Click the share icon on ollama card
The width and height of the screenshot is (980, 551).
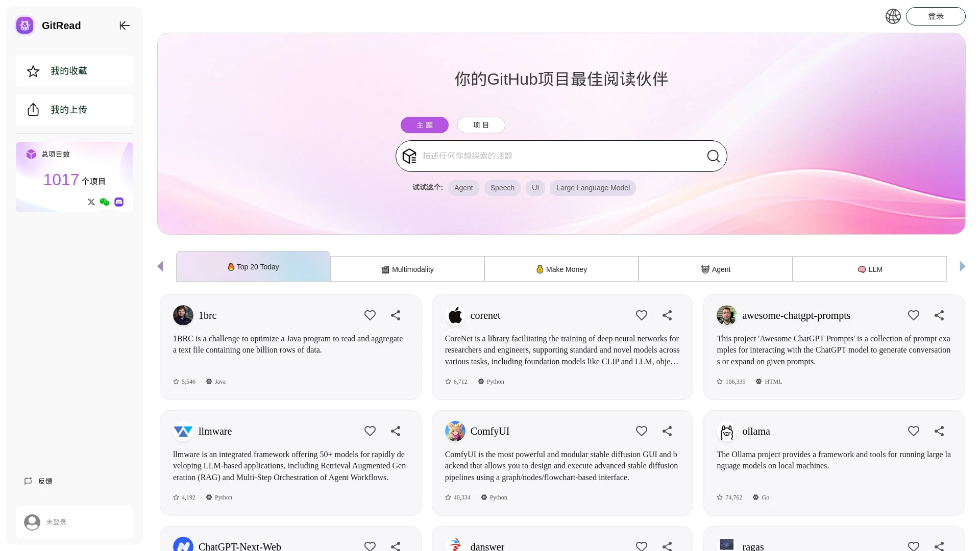(x=939, y=431)
